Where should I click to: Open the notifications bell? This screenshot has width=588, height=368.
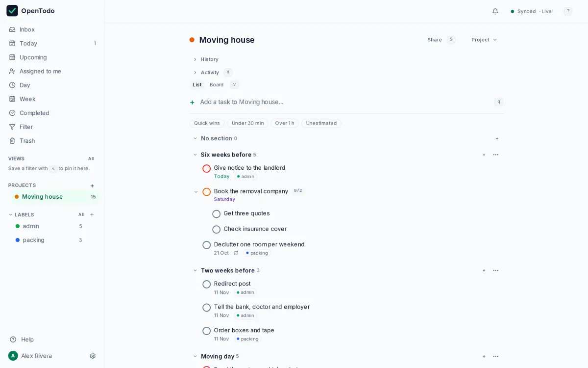pyautogui.click(x=495, y=11)
